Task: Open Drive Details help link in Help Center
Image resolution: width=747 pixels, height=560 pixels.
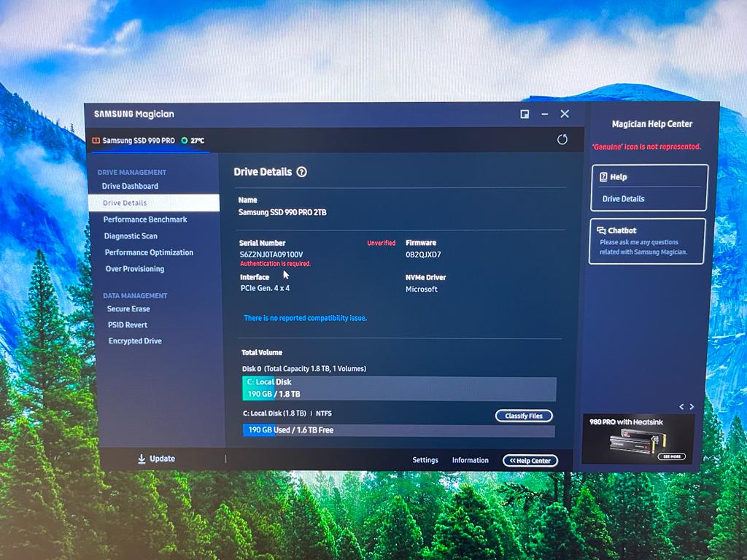Action: [x=623, y=199]
